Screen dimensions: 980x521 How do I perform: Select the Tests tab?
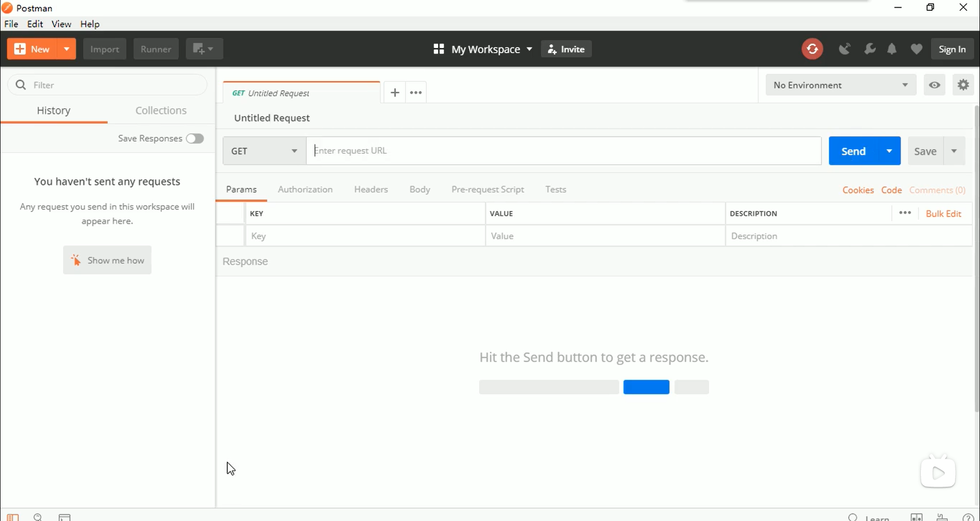(555, 190)
